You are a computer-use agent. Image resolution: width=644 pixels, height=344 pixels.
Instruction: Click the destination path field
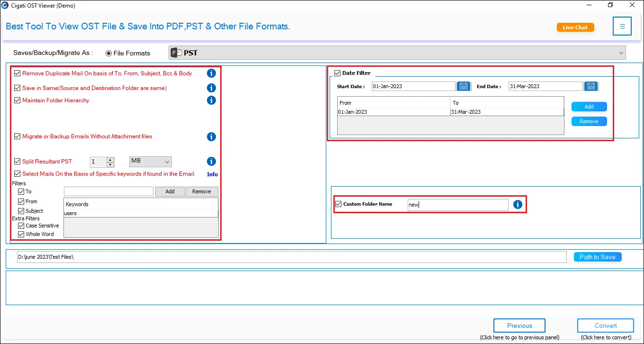click(x=292, y=257)
